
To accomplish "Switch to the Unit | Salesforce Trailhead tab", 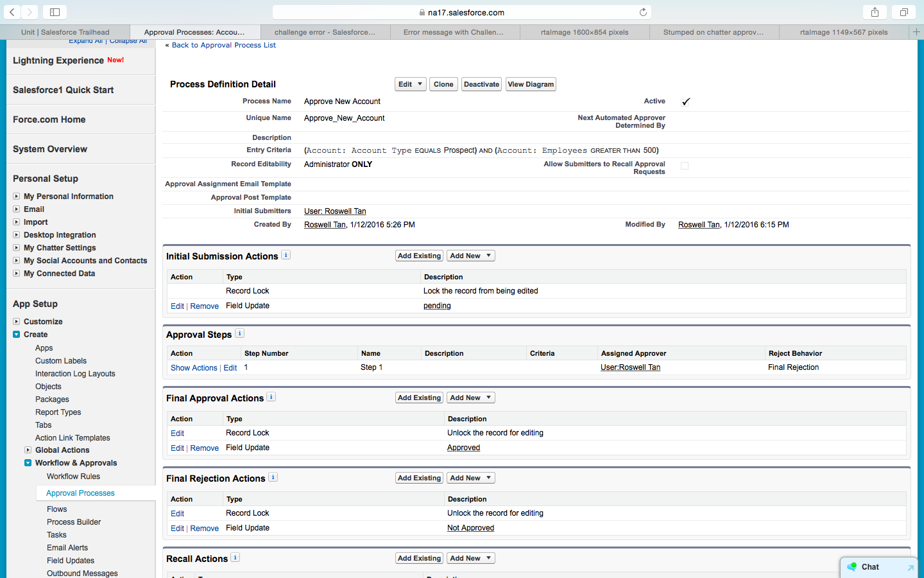I will pos(65,32).
